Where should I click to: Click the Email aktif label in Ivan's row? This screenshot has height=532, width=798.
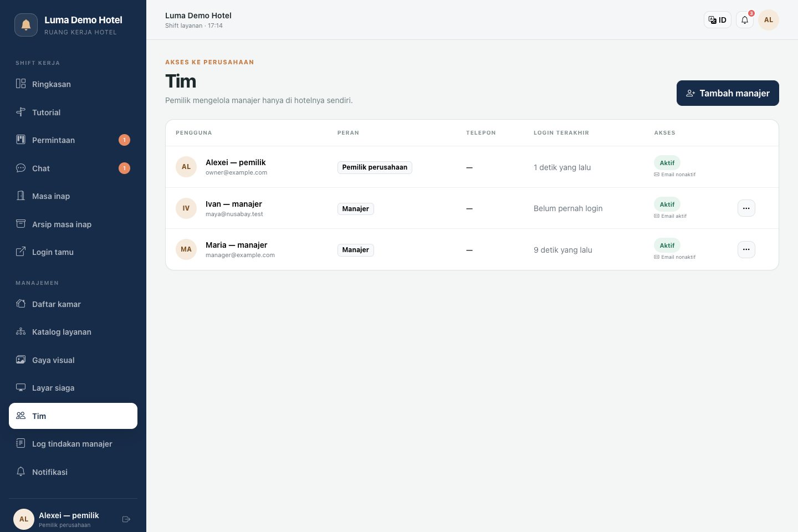671,216
